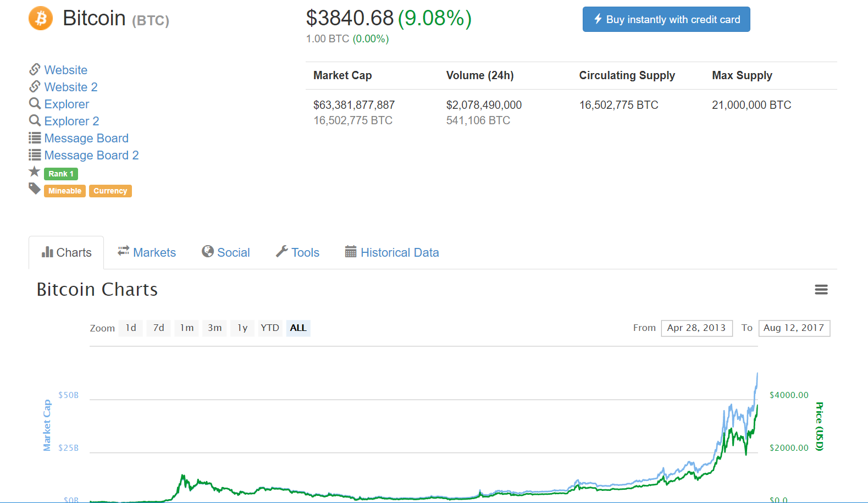Click the 1.00 BTC price text
The image size is (868, 503).
(x=328, y=39)
